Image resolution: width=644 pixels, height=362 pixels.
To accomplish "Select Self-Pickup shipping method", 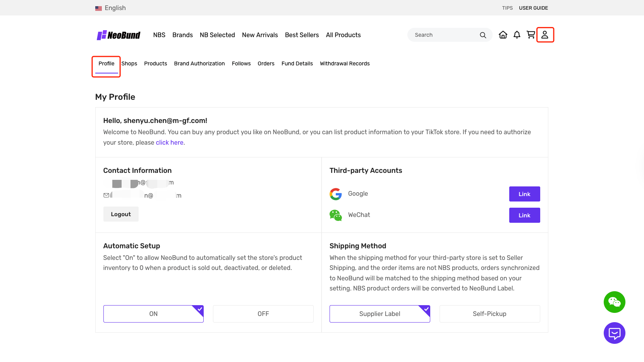I will click(489, 314).
